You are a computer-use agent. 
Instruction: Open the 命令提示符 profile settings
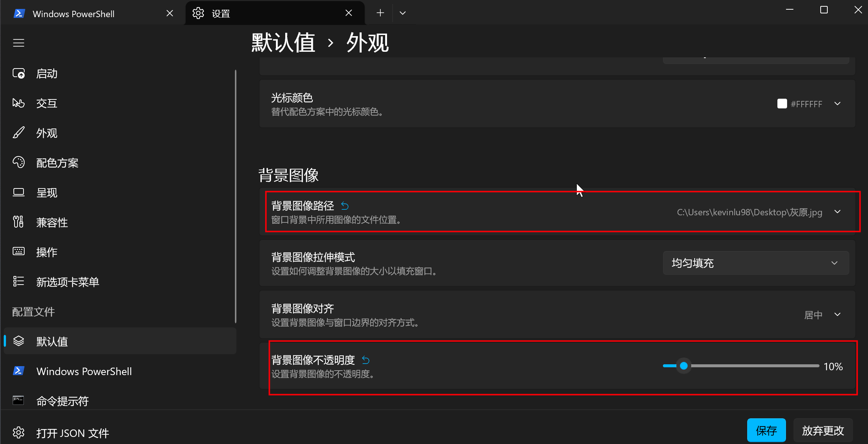62,401
